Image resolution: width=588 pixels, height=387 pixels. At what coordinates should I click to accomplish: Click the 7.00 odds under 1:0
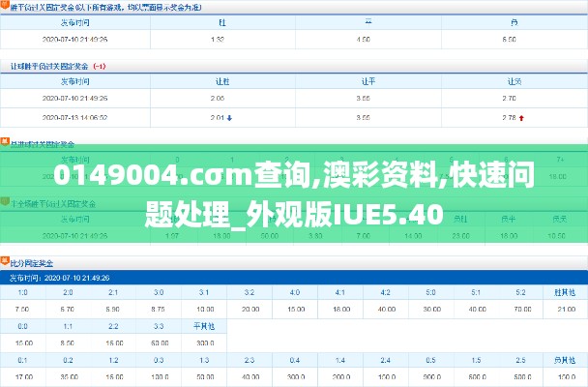coord(22,310)
